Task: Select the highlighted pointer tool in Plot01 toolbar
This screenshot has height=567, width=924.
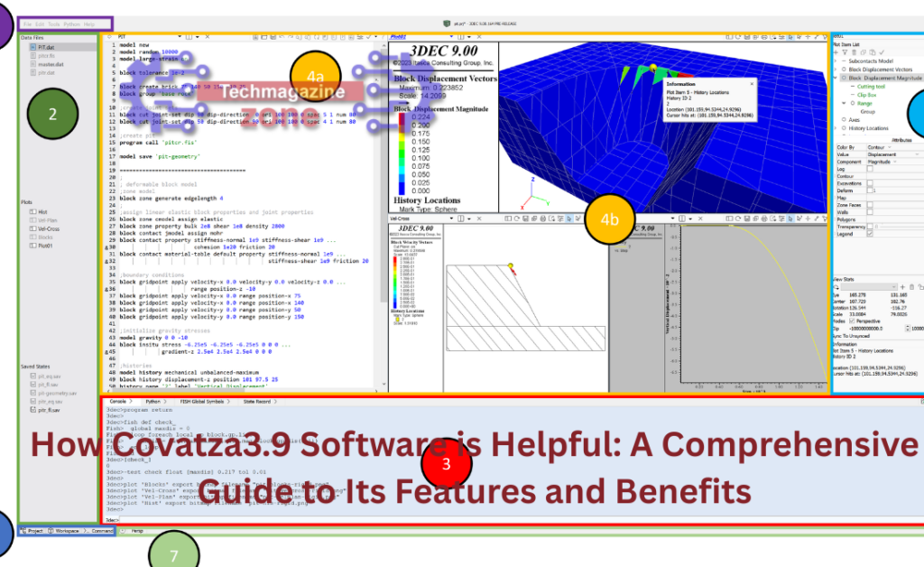Action: pos(790,37)
